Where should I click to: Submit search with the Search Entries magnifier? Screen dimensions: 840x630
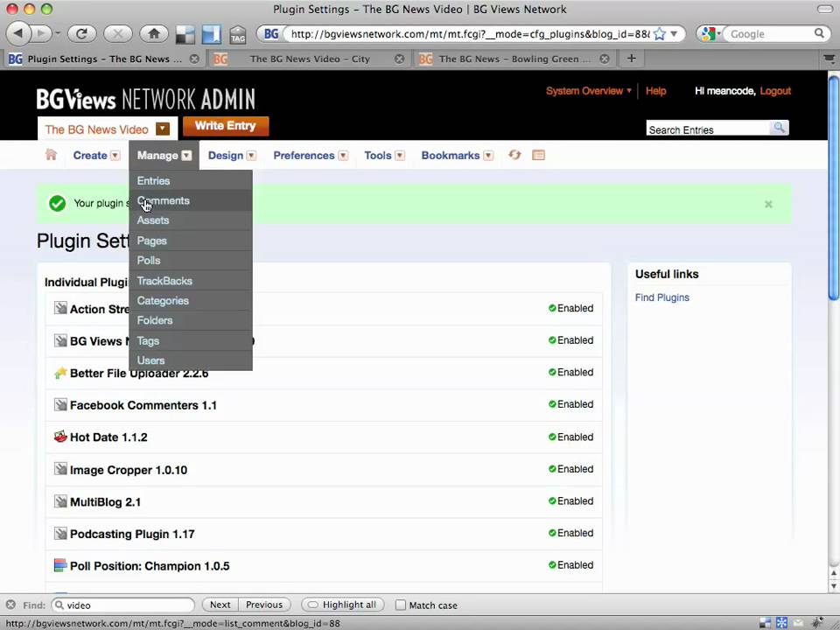pos(780,128)
